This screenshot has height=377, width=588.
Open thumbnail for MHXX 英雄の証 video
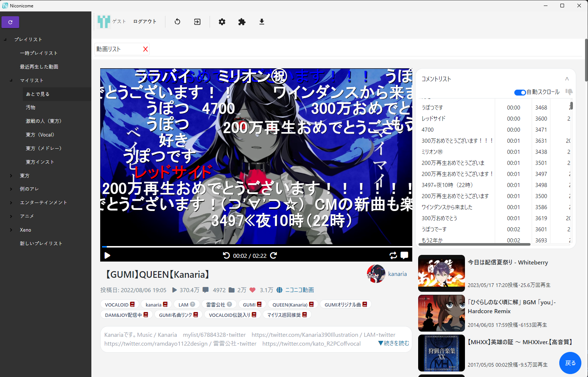pyautogui.click(x=441, y=353)
